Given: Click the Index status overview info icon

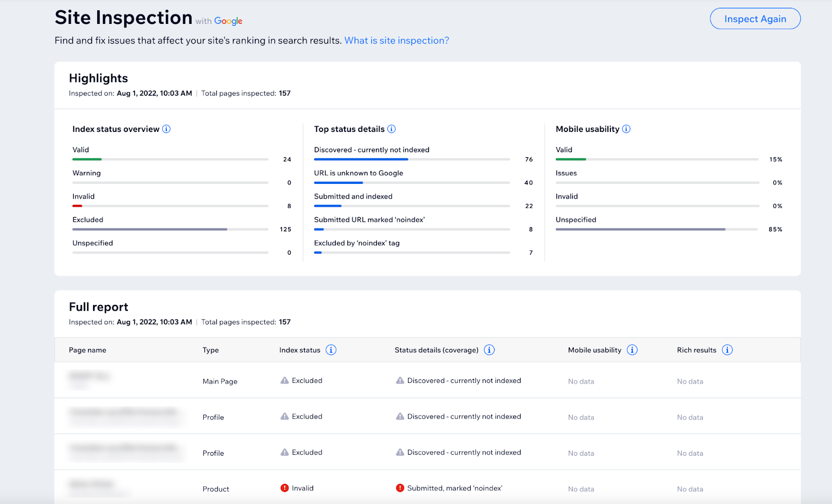Looking at the screenshot, I should point(166,129).
